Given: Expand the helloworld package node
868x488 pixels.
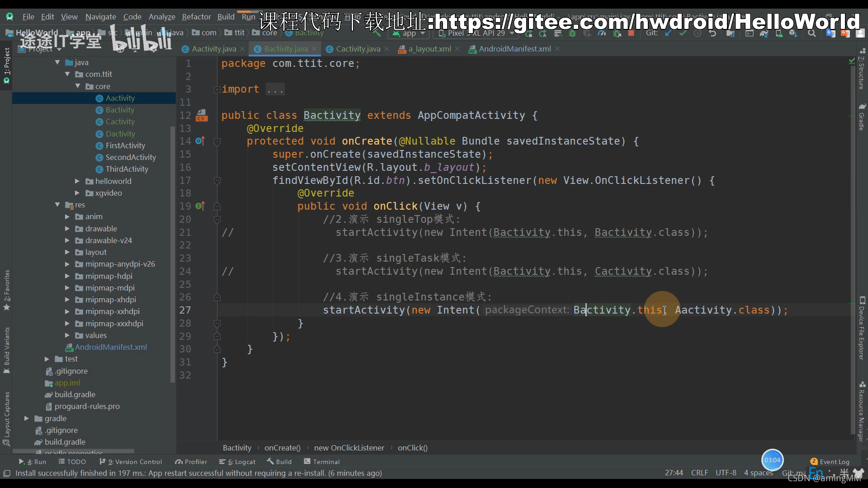Looking at the screenshot, I should tap(77, 181).
